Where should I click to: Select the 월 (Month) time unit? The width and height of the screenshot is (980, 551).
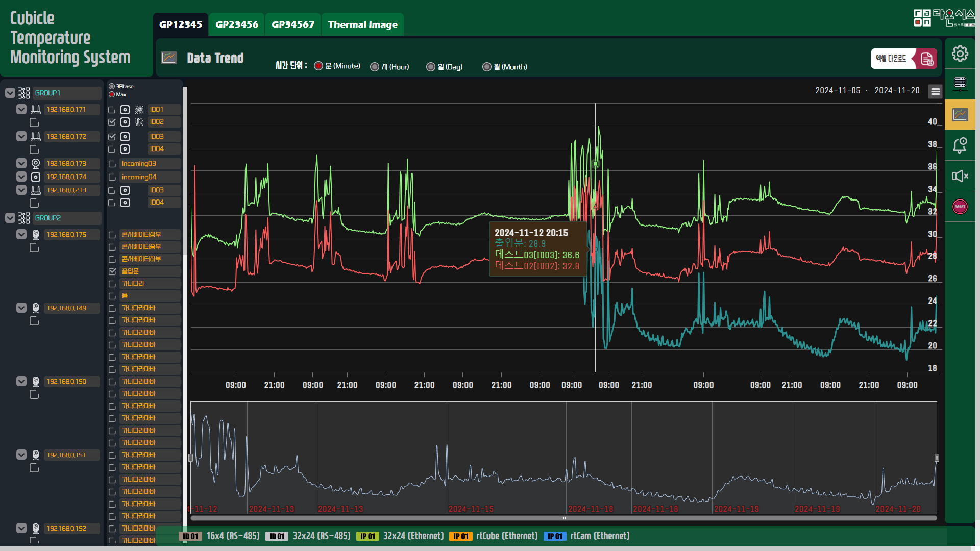tap(487, 67)
